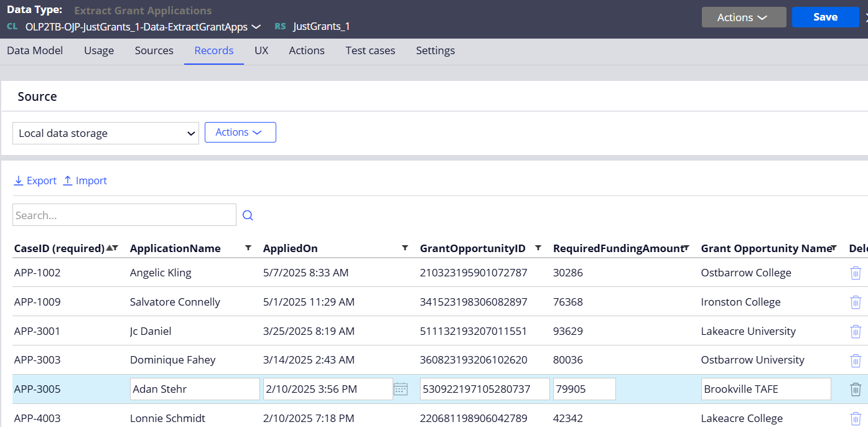
Task: Run search with the magnifier icon
Action: point(248,215)
